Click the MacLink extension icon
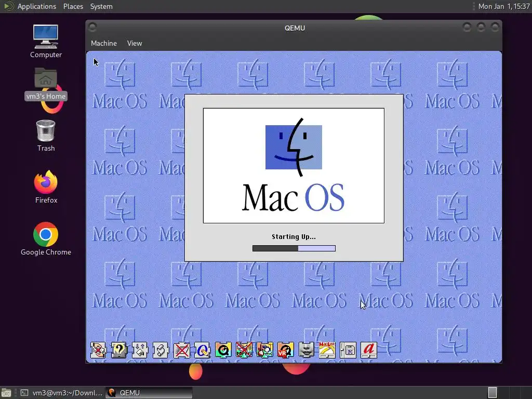532x399 pixels. tap(327, 350)
